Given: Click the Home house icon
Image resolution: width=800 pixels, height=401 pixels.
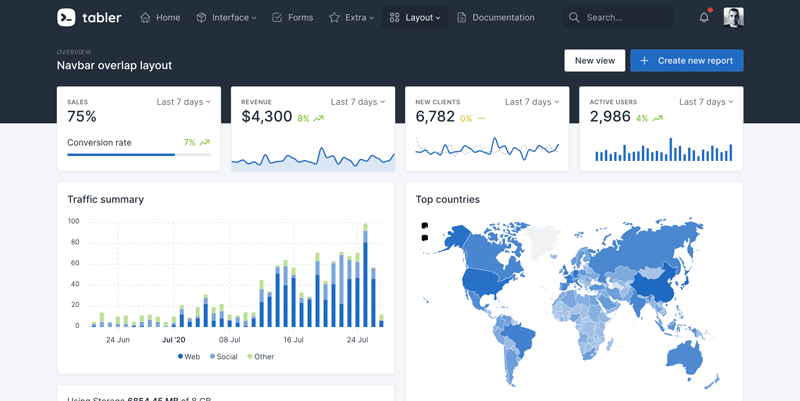Looking at the screenshot, I should pyautogui.click(x=145, y=17).
